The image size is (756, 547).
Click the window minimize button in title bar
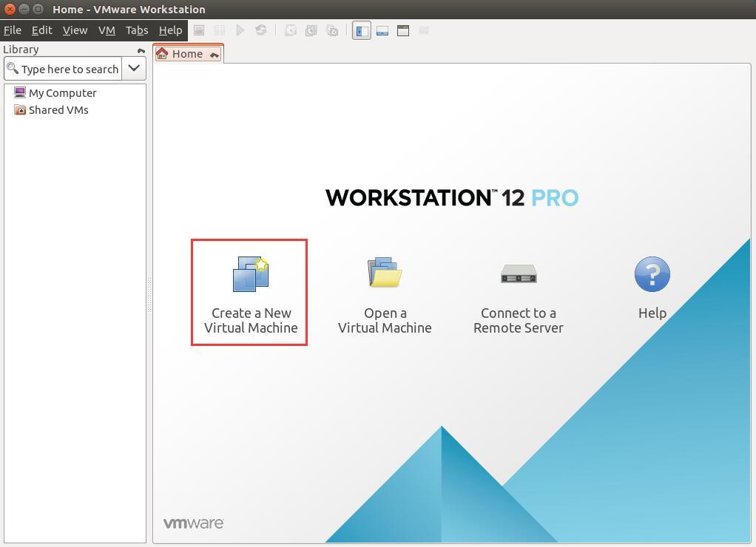pyautogui.click(x=24, y=9)
